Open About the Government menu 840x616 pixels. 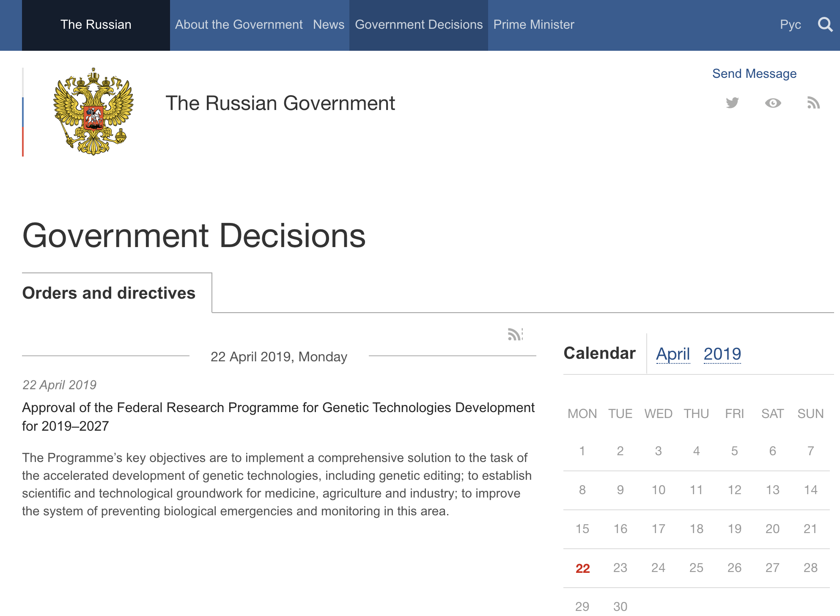[x=239, y=25]
